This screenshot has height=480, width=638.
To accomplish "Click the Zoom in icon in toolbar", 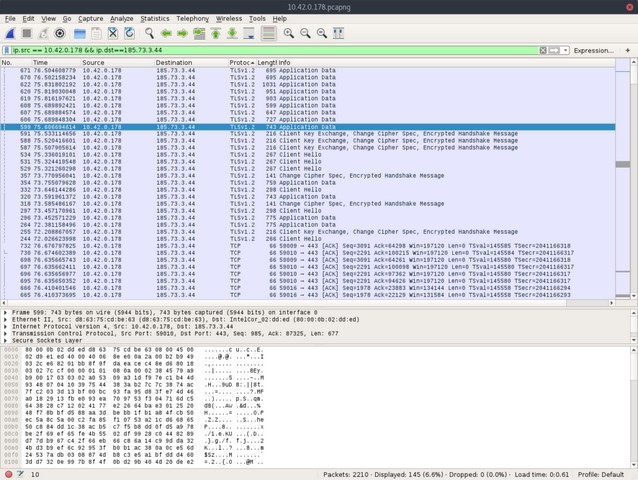I will (289, 33).
